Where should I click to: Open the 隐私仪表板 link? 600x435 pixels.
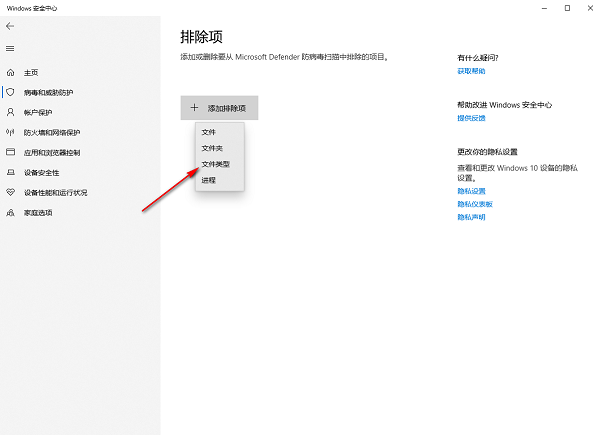[x=475, y=204]
